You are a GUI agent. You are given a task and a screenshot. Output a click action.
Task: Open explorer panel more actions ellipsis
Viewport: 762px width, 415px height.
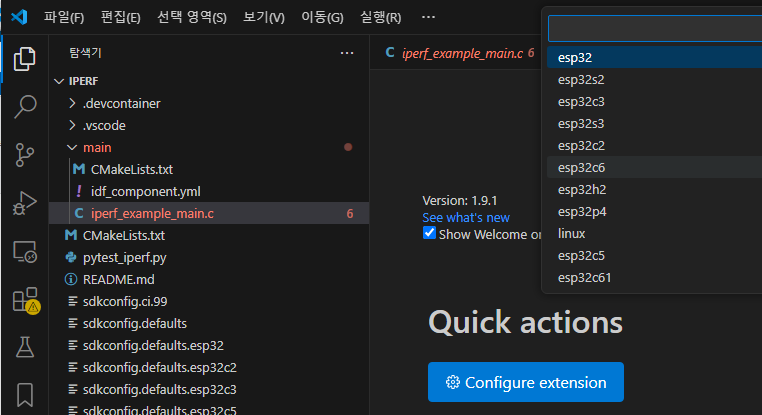click(x=346, y=53)
